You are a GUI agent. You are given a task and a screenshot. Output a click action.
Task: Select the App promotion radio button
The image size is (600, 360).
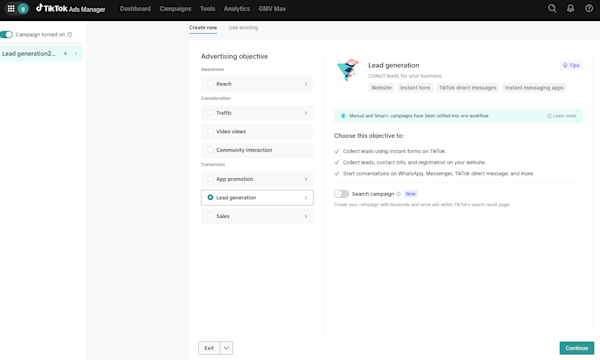(210, 179)
